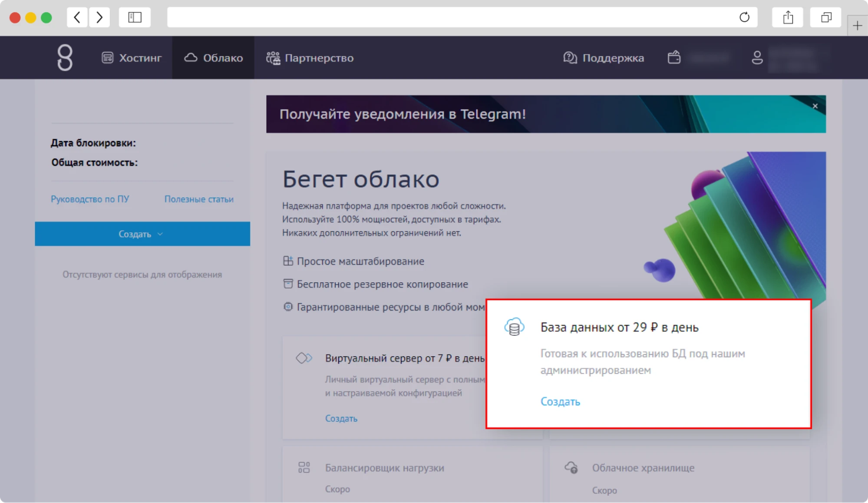
Task: Click the user profile icon
Action: pos(758,57)
